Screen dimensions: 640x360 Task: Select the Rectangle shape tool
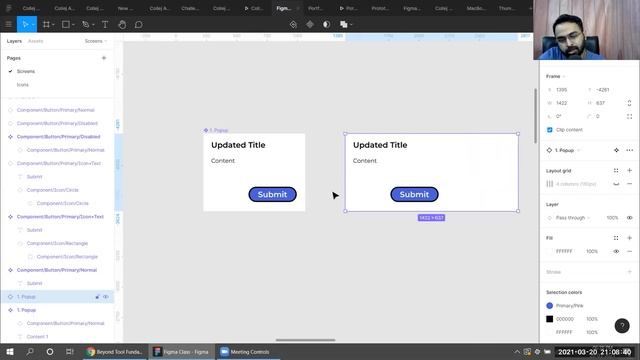click(65, 24)
